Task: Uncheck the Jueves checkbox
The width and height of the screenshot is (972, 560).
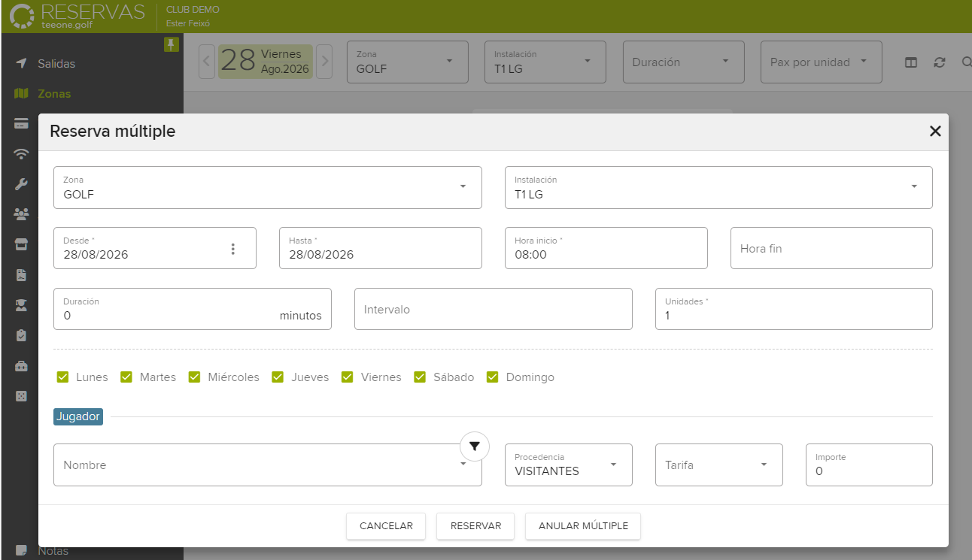Action: click(278, 377)
